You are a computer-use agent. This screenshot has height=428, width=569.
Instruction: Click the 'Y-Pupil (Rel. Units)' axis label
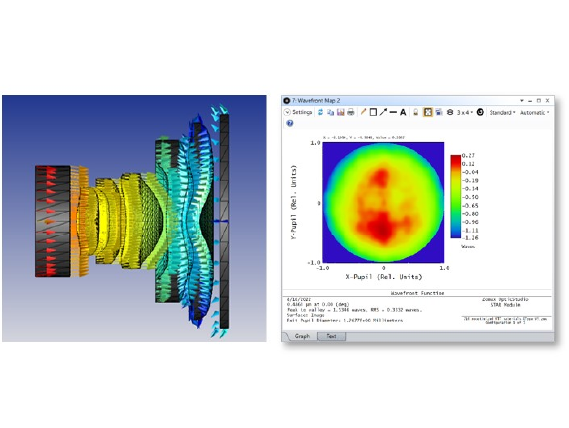294,202
